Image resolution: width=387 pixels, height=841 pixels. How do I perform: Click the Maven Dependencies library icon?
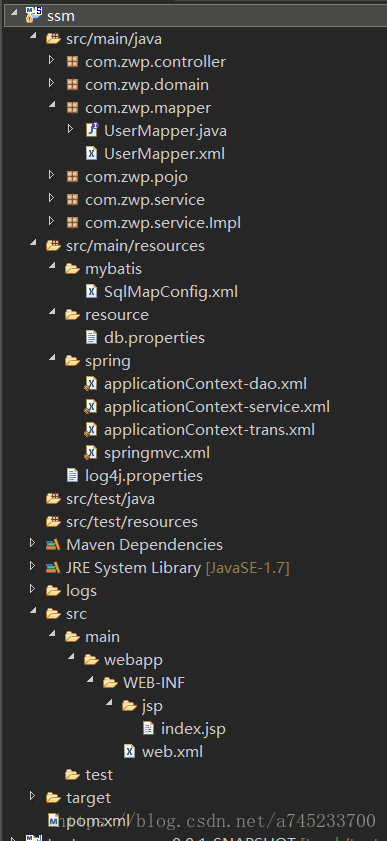point(53,545)
